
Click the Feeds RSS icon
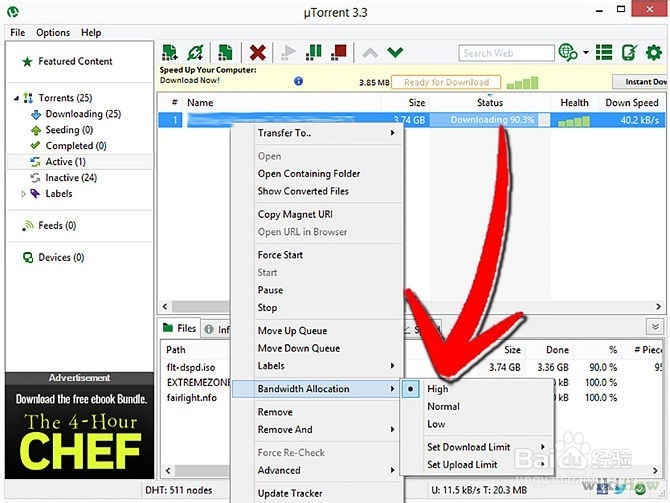[28, 225]
